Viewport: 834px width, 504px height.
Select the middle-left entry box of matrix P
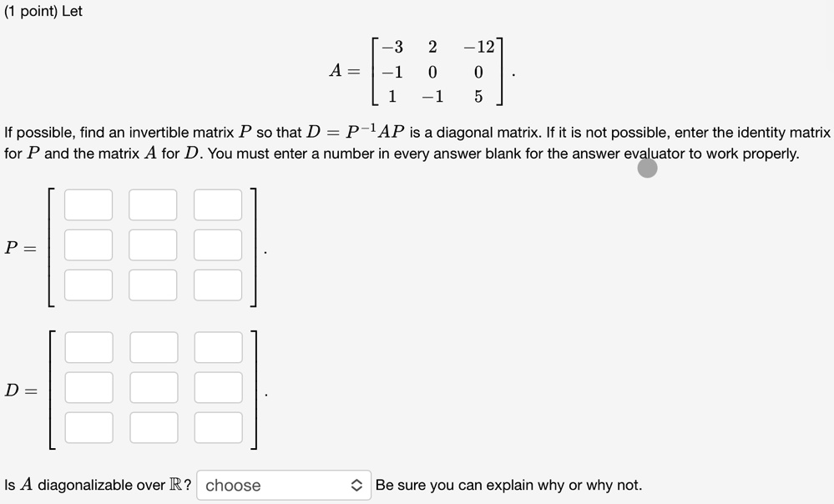click(x=88, y=244)
